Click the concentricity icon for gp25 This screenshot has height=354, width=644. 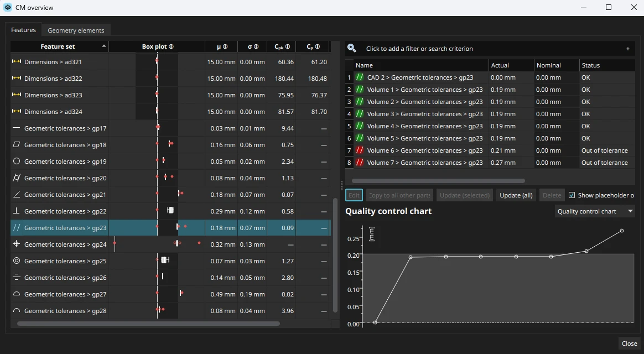(17, 261)
